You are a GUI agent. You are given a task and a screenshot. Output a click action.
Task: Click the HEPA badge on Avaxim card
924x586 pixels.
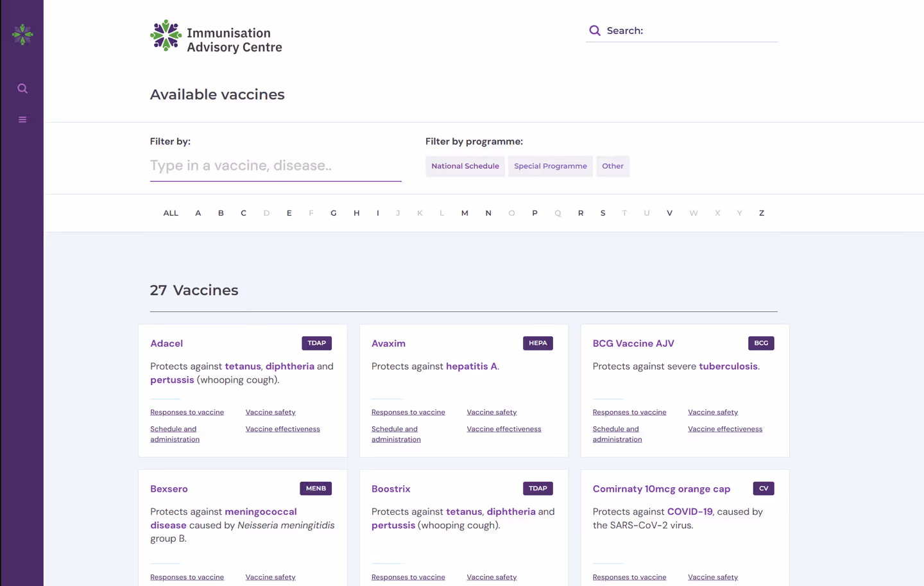pyautogui.click(x=538, y=343)
